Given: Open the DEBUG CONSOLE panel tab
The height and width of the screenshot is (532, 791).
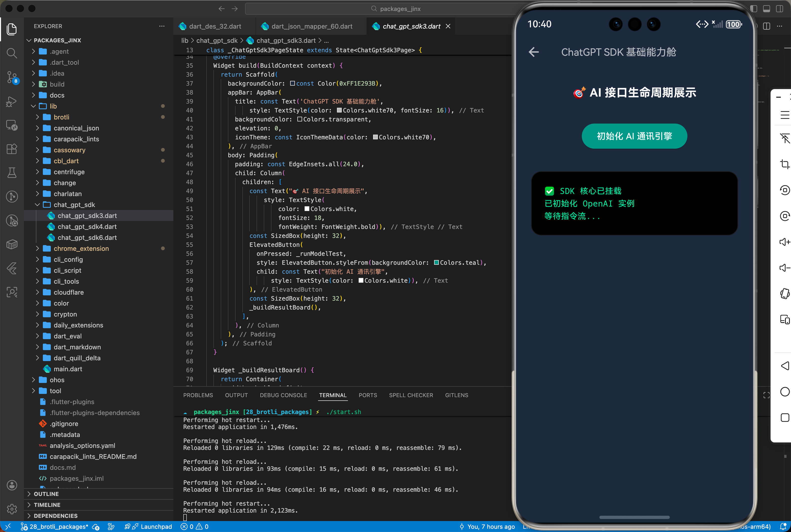Looking at the screenshot, I should click(283, 395).
